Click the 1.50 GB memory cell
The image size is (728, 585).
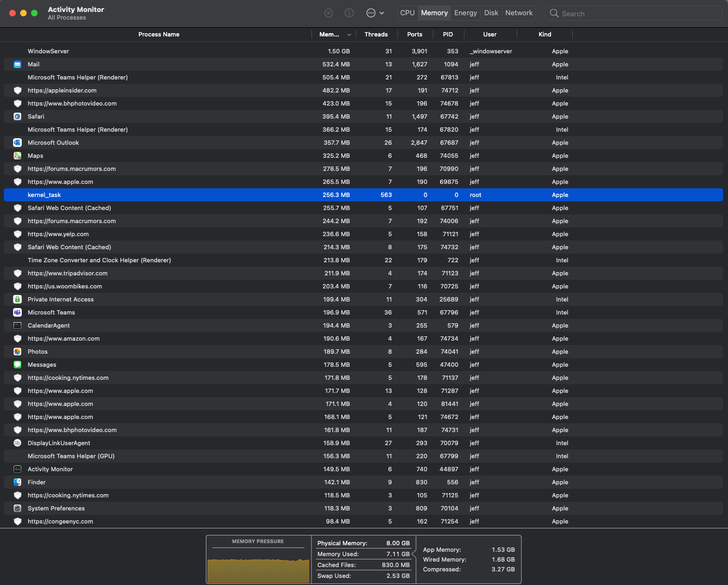coord(339,51)
